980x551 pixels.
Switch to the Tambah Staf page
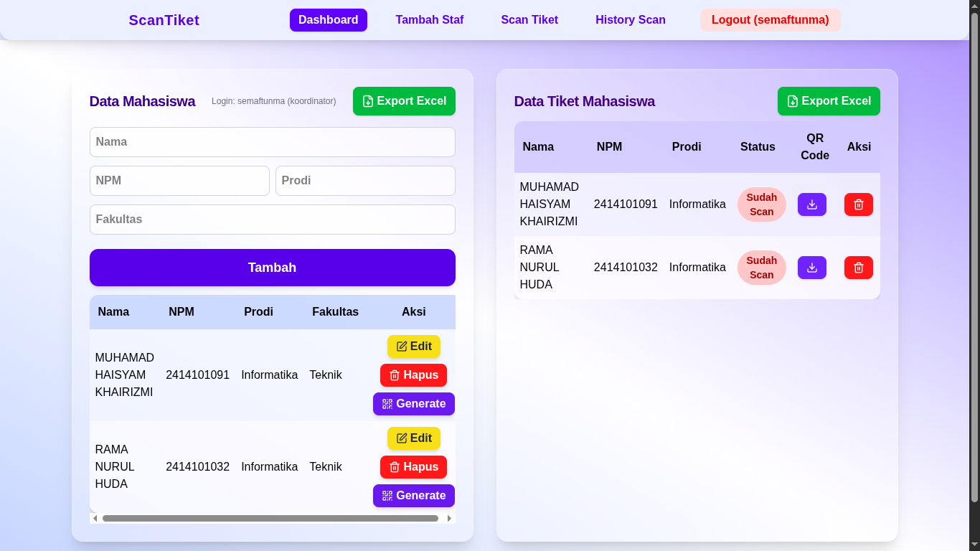429,19
